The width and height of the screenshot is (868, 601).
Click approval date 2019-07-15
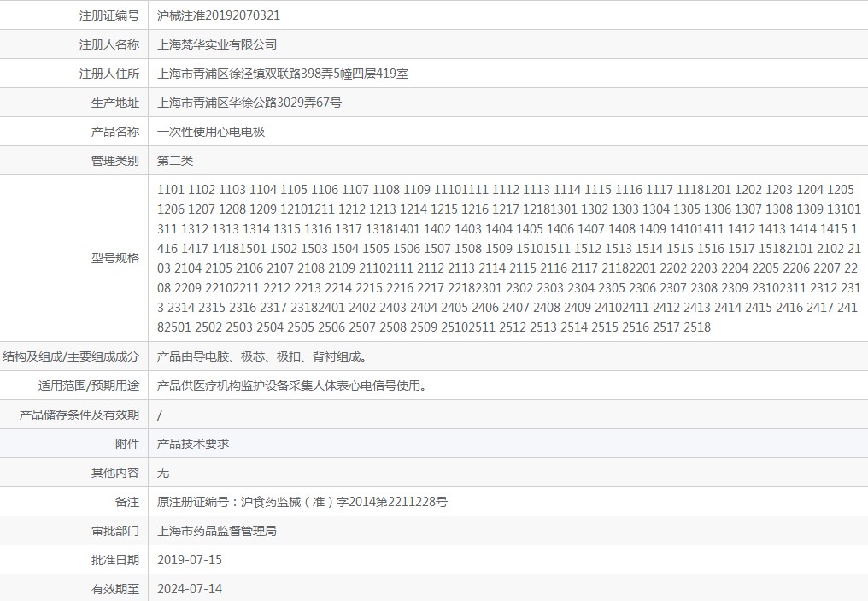pyautogui.click(x=190, y=560)
